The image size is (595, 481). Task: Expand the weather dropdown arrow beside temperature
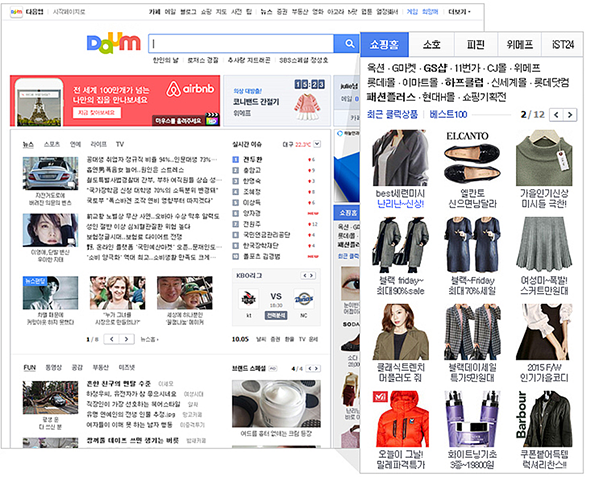[317, 144]
